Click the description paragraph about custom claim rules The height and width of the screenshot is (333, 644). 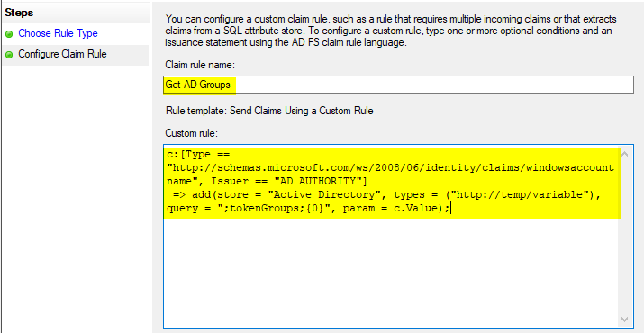(391, 31)
